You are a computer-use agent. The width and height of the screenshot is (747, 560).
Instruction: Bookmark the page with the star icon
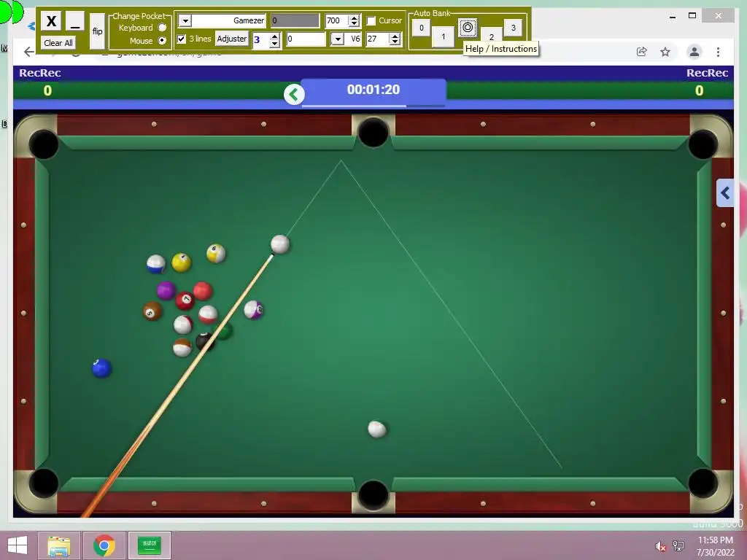tap(665, 52)
